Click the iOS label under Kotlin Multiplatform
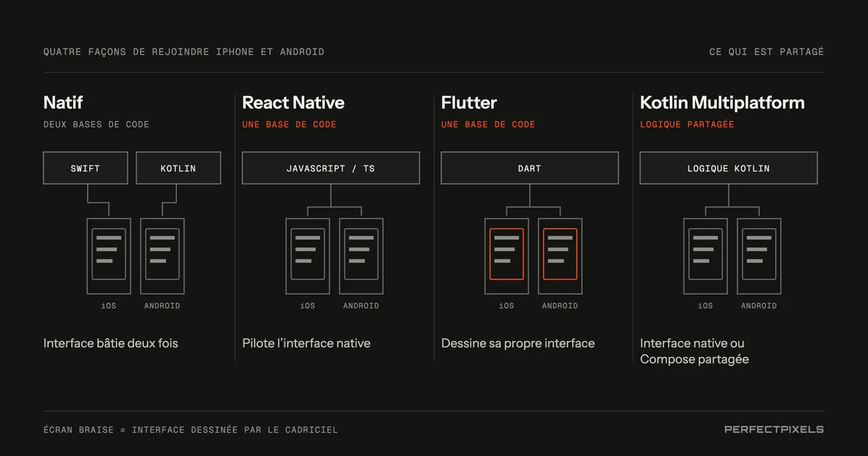The width and height of the screenshot is (868, 456). [705, 306]
